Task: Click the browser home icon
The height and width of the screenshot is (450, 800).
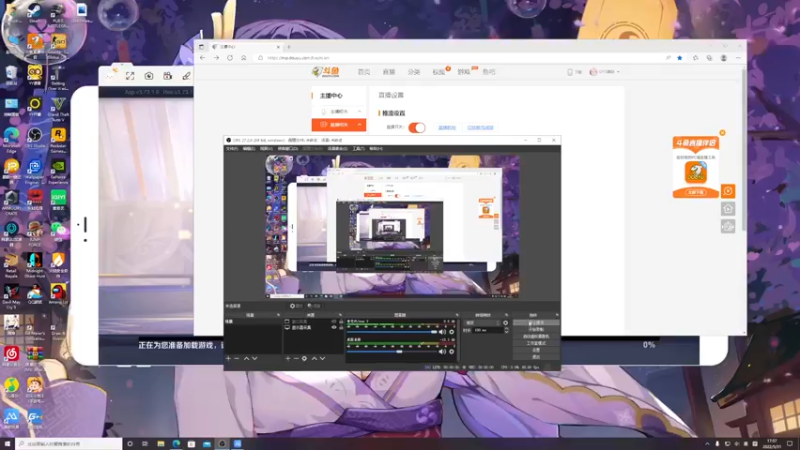Action: click(243, 58)
